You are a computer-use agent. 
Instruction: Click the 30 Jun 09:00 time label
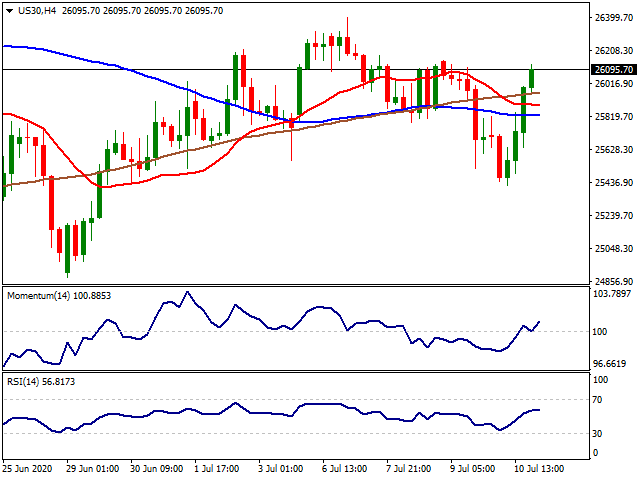pos(157,469)
